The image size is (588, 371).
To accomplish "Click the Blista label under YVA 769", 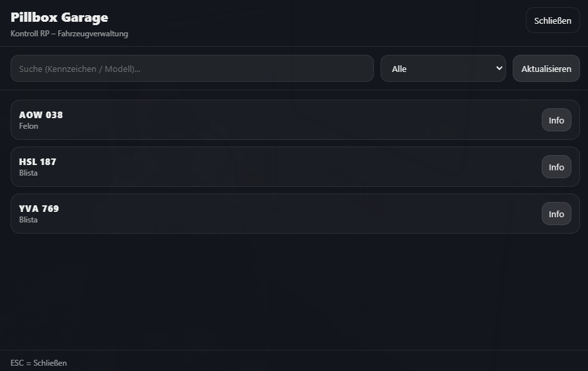I will point(28,220).
